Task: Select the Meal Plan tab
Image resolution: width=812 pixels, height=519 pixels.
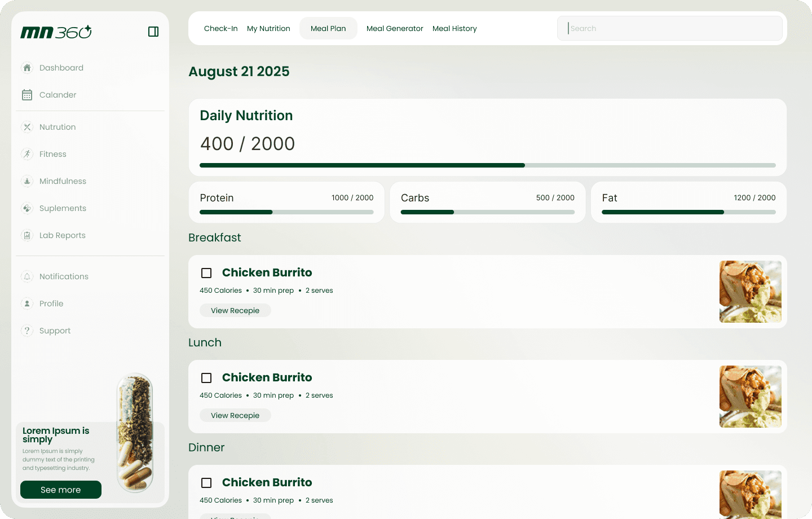Action: pos(328,28)
